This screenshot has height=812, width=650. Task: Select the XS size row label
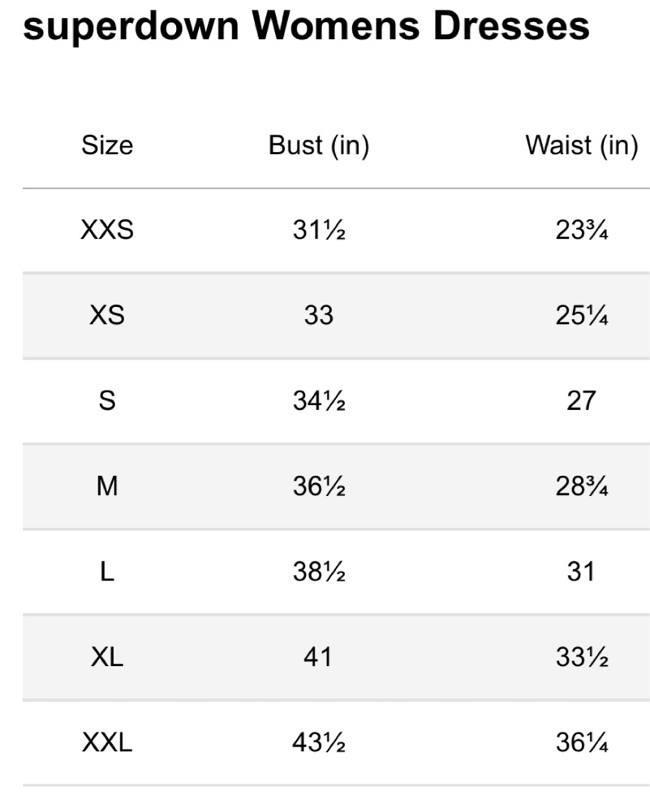pos(107,315)
